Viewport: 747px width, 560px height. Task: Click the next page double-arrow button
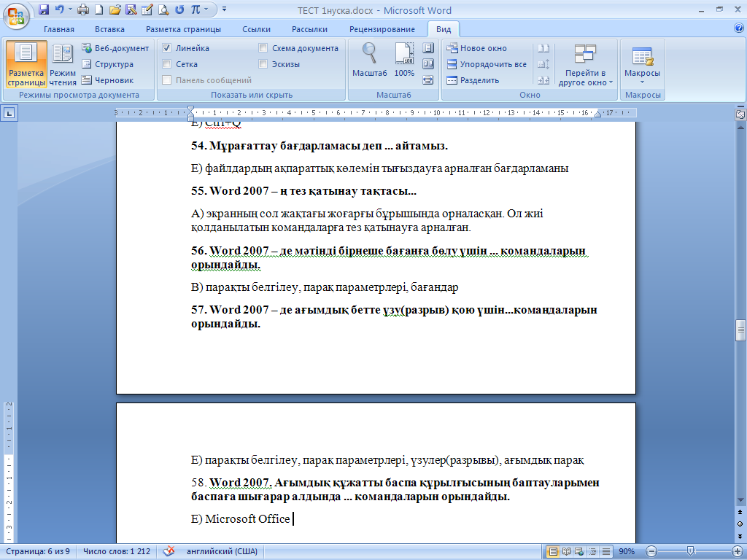pyautogui.click(x=740, y=535)
